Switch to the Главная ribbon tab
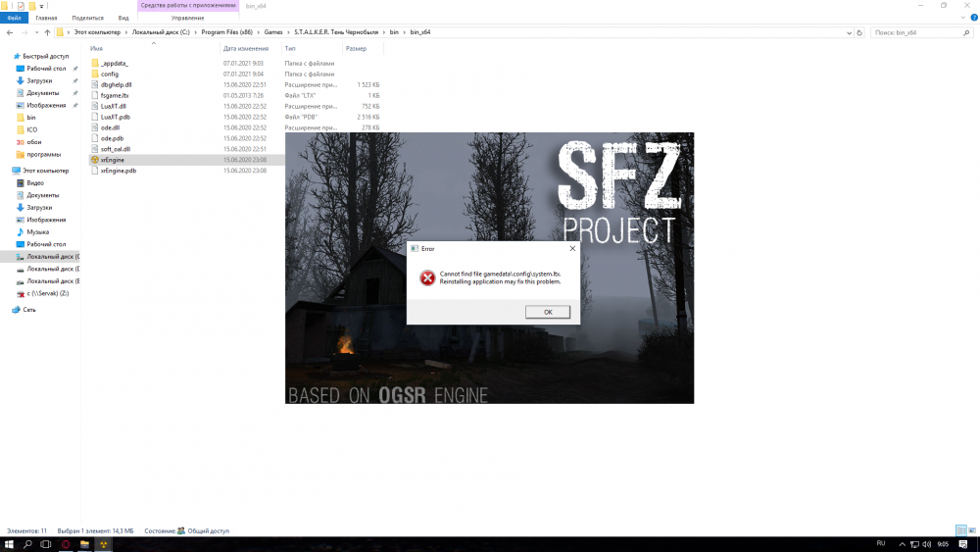The height and width of the screenshot is (552, 980). coord(46,18)
